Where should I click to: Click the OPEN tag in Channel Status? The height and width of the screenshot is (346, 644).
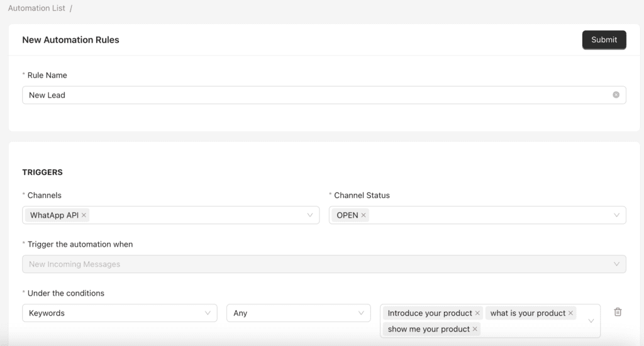point(347,215)
